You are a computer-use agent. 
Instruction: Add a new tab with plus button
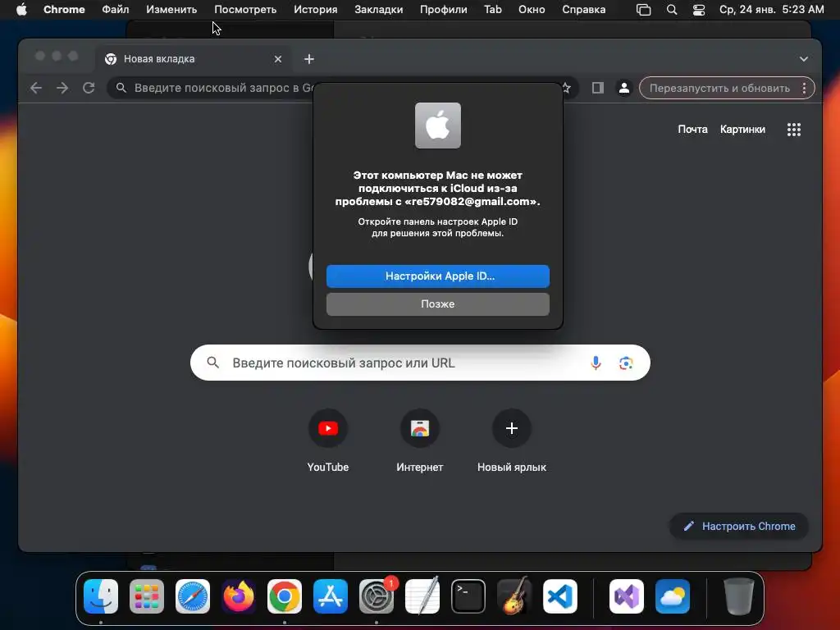point(309,59)
